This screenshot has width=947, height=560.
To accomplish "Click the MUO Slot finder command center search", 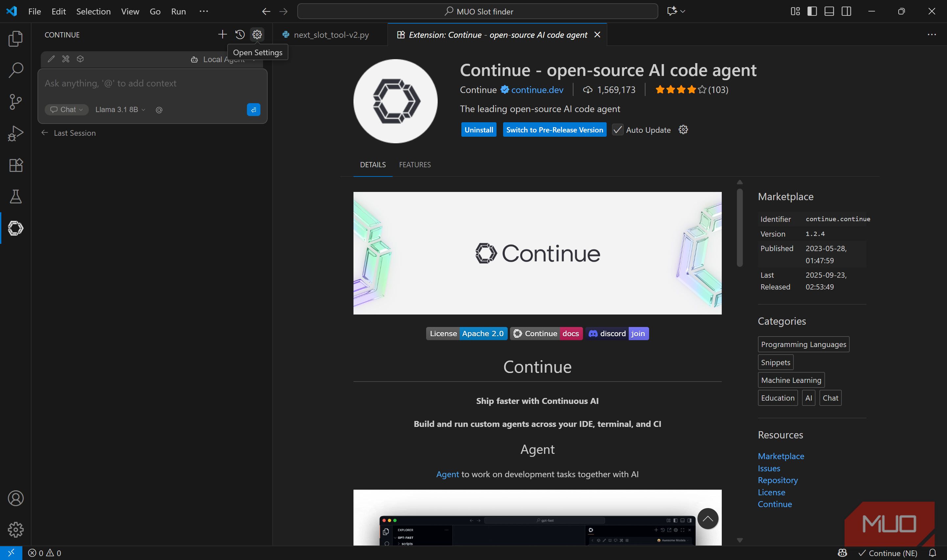I will tap(477, 11).
